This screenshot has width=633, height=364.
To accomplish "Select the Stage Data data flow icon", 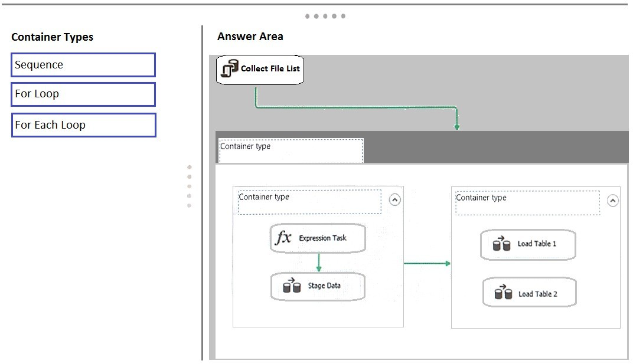I will point(292,286).
